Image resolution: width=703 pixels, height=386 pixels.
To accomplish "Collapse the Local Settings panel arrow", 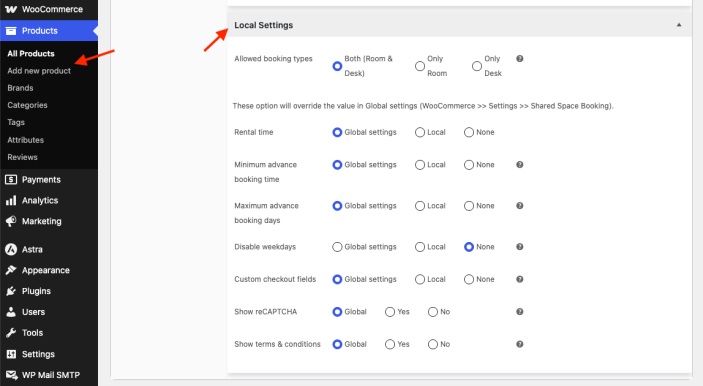I will click(679, 25).
